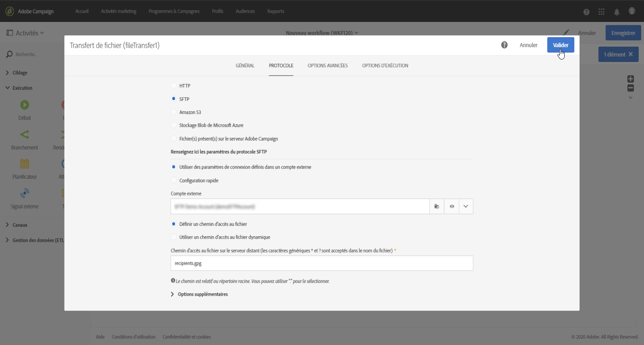Click Annuler in the dialog header
The width and height of the screenshot is (644, 345).
coord(528,45)
